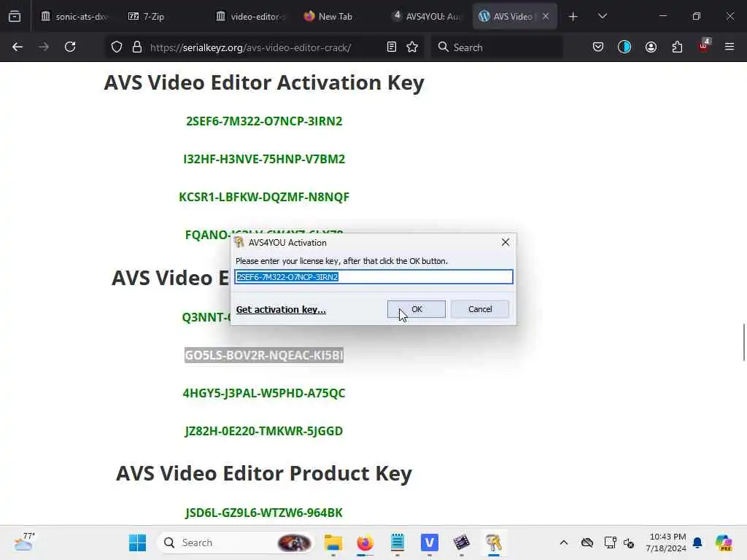Click the Firefox taskbar icon
Image resolution: width=747 pixels, height=560 pixels.
pyautogui.click(x=365, y=542)
